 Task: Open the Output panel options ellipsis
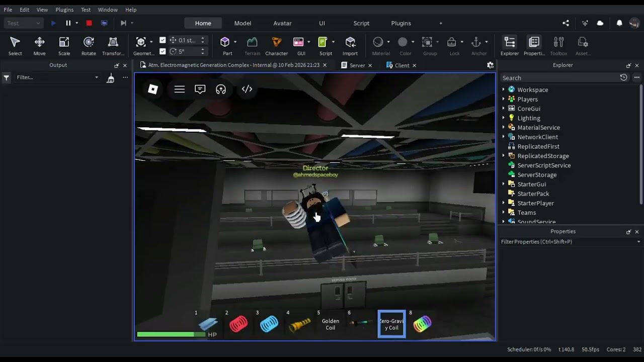(125, 77)
